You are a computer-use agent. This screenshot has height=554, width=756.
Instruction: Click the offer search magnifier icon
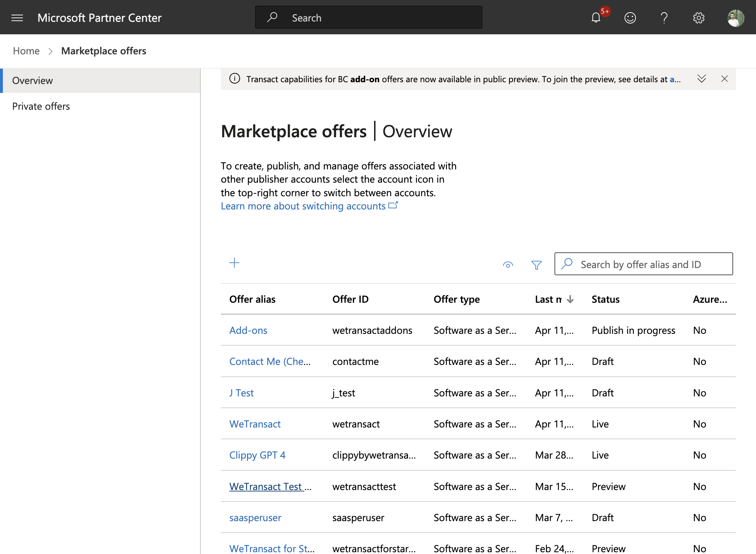click(x=567, y=264)
